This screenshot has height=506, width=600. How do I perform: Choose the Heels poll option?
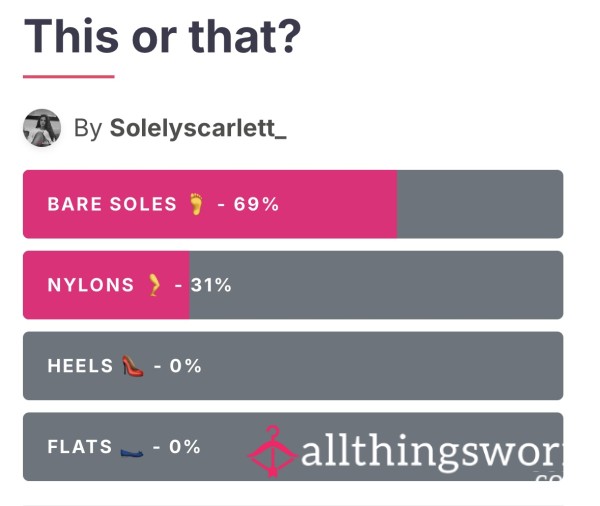tap(293, 366)
